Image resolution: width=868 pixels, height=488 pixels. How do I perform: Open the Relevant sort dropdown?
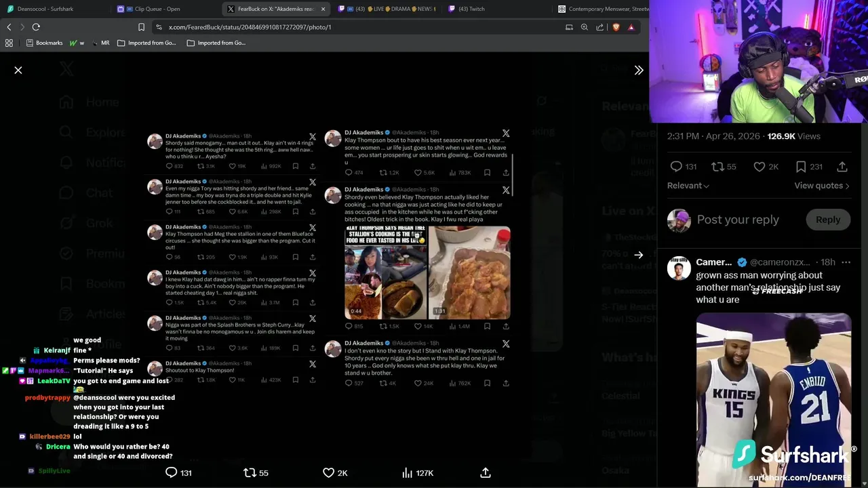pos(688,186)
